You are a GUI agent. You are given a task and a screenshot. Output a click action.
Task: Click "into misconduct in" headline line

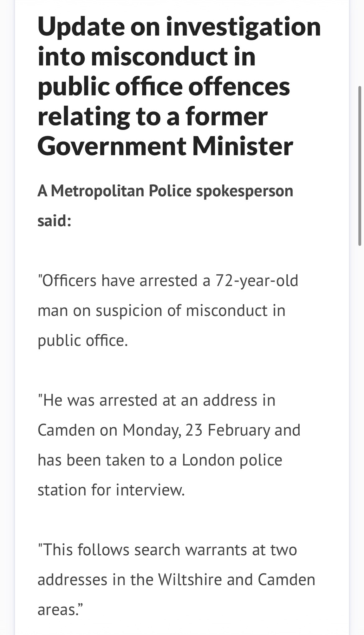146,57
